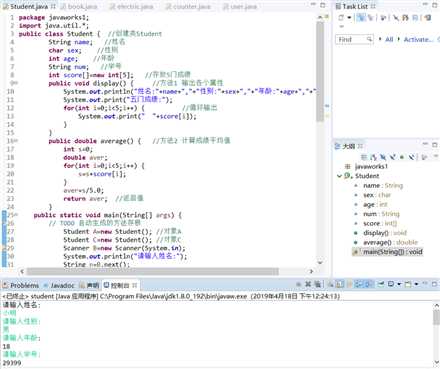Image resolution: width=440 pixels, height=369 pixels.
Task: Collapse the display() method fold marker
Action: [15, 83]
